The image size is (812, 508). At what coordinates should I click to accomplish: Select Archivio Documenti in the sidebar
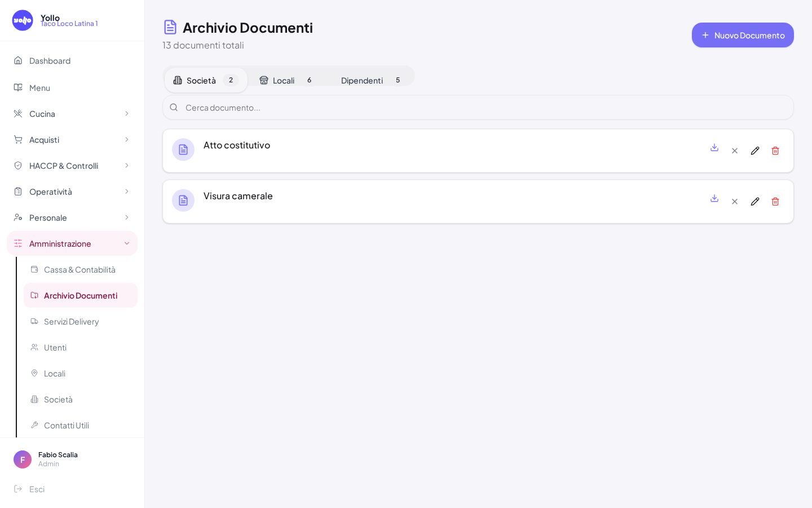tap(81, 295)
